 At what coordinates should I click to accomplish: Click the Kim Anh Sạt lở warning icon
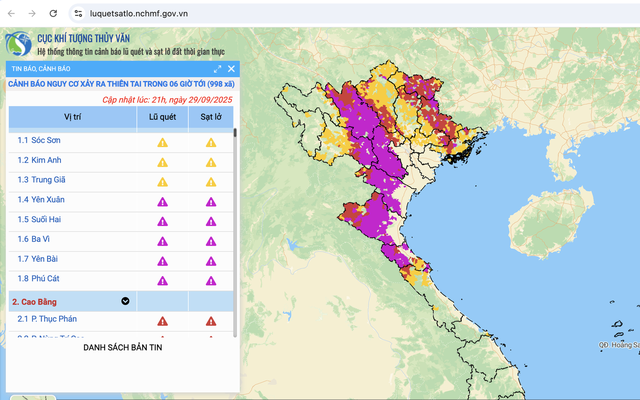click(211, 162)
